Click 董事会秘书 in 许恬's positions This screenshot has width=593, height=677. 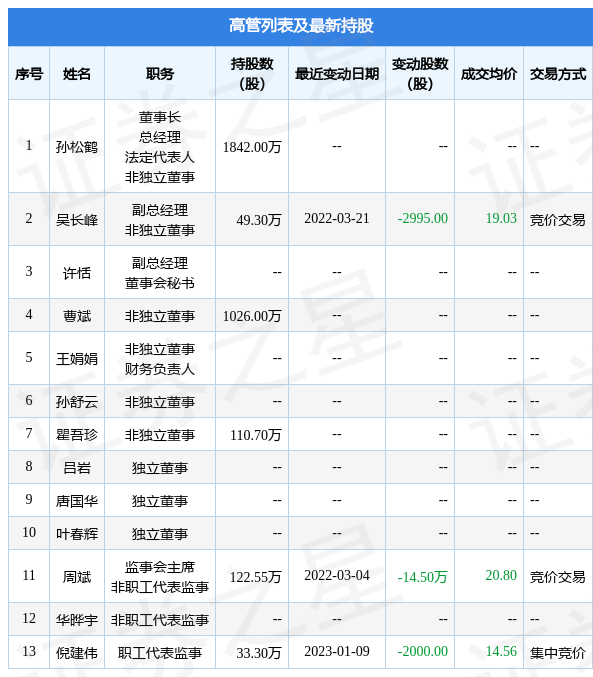160,283
